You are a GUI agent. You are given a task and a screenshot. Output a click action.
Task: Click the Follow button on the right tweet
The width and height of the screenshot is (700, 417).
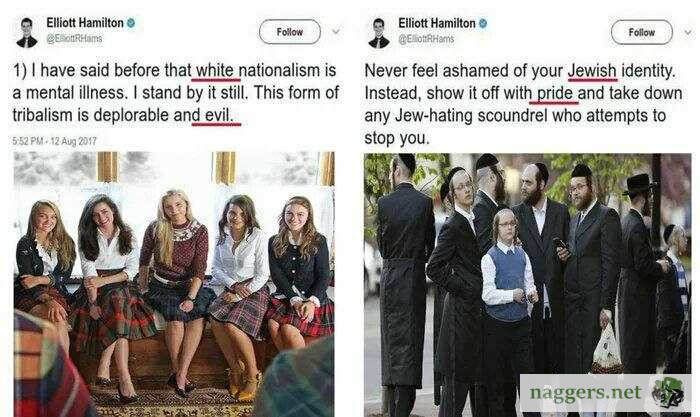[642, 32]
